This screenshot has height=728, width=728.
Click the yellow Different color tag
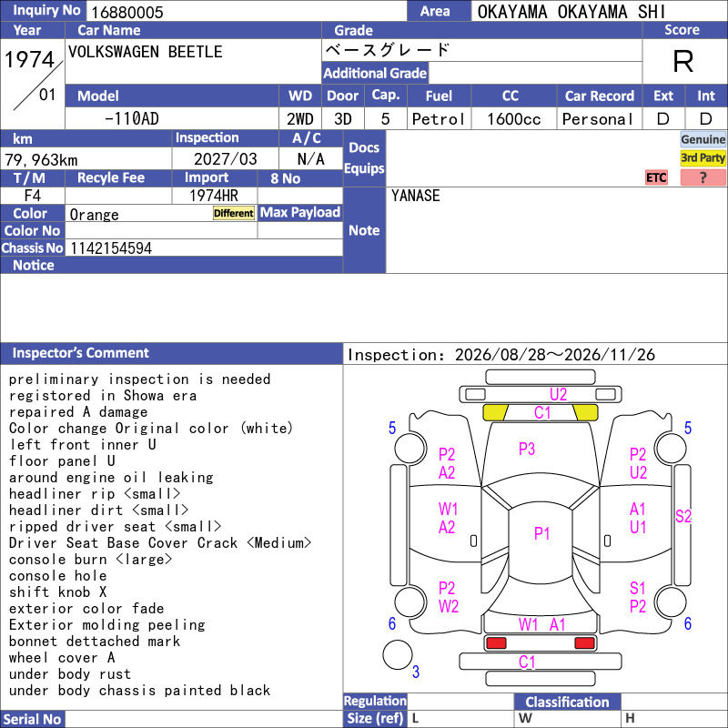click(x=234, y=213)
